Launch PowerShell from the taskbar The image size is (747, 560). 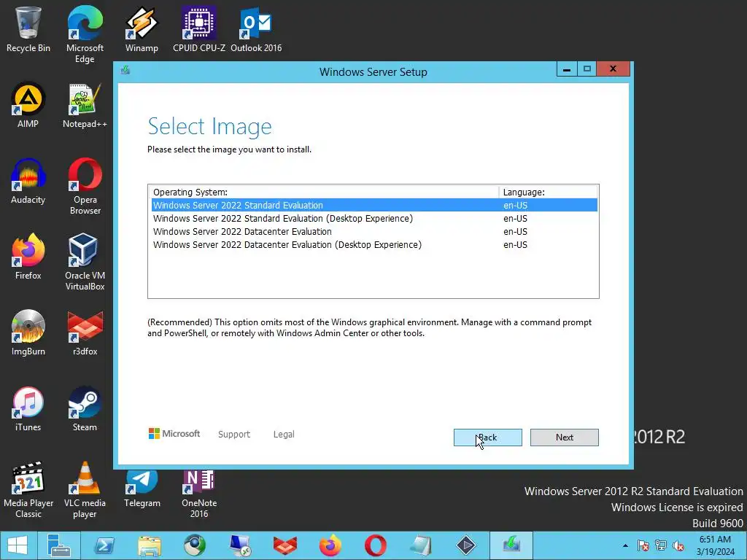[x=104, y=545]
